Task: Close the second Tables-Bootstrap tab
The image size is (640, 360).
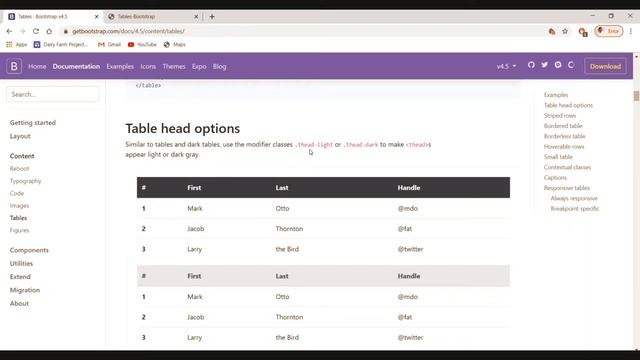Action: click(x=196, y=17)
